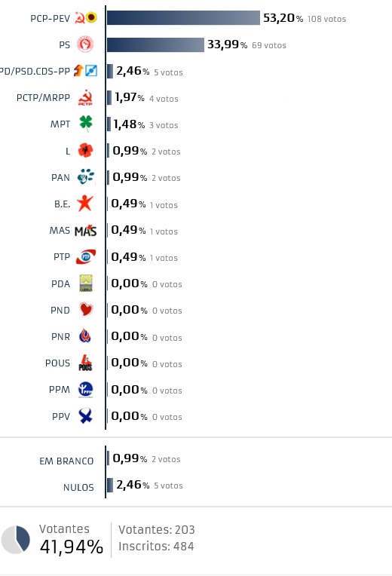Click the PS 33,99% result bar
The width and height of the screenshot is (392, 576).
[155, 44]
